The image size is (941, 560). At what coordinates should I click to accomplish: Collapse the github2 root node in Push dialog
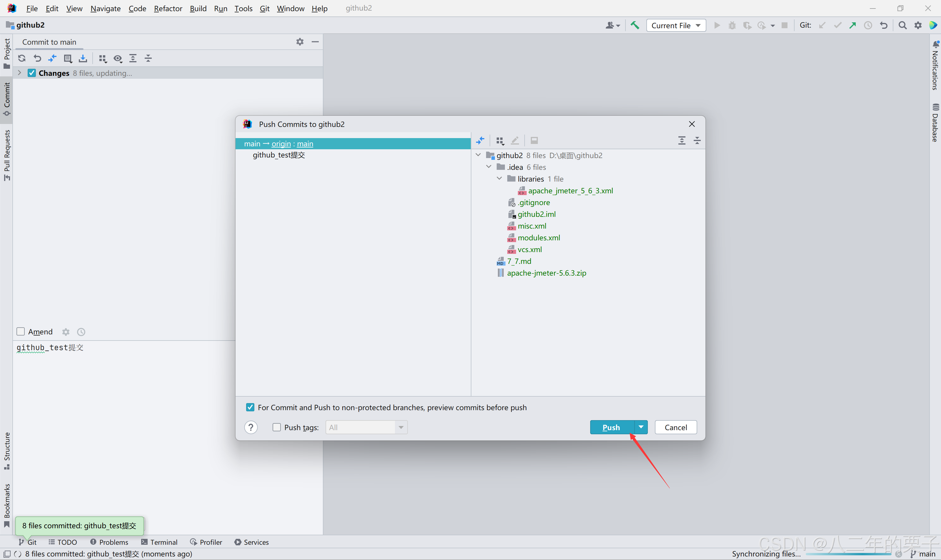478,155
